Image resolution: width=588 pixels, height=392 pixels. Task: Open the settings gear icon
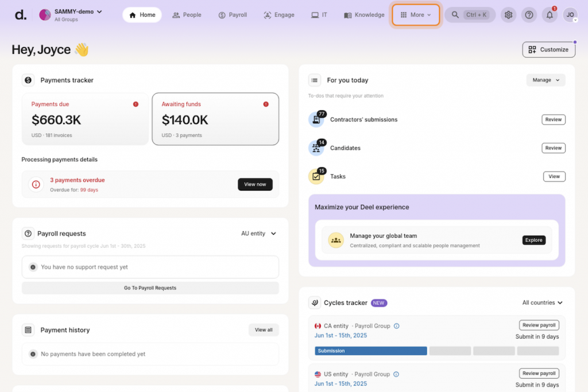tap(508, 14)
